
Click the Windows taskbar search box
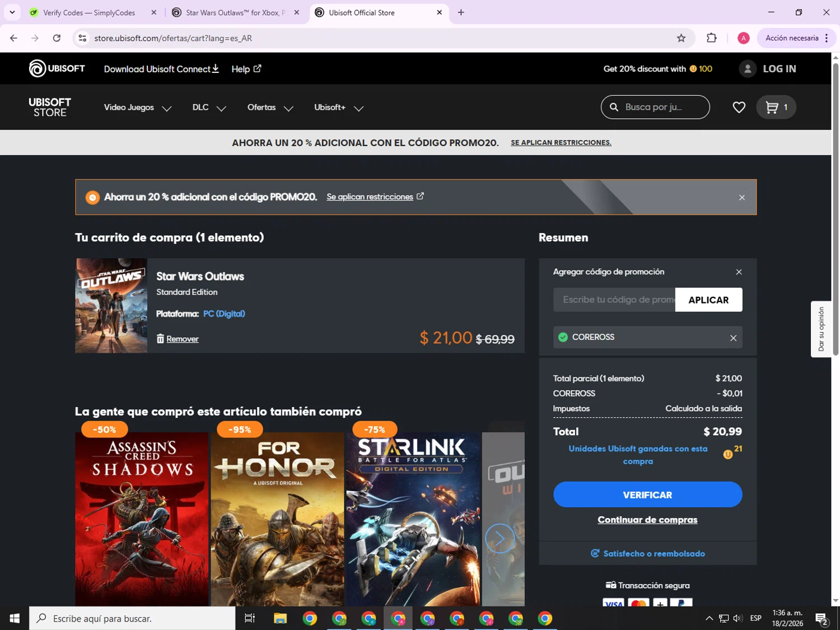pyautogui.click(x=132, y=618)
